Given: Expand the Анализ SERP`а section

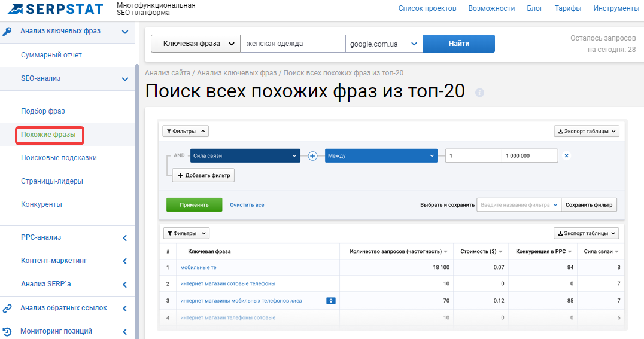Looking at the screenshot, I should [x=125, y=285].
